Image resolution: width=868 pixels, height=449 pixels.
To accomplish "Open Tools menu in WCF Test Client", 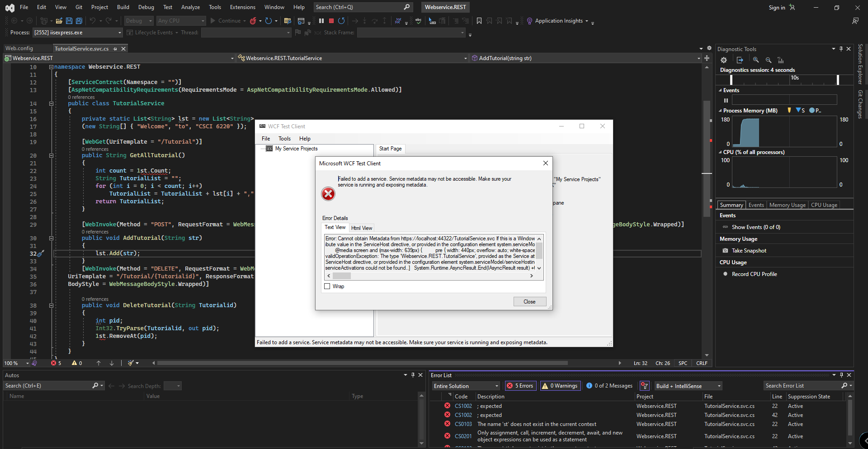I will [x=284, y=139].
